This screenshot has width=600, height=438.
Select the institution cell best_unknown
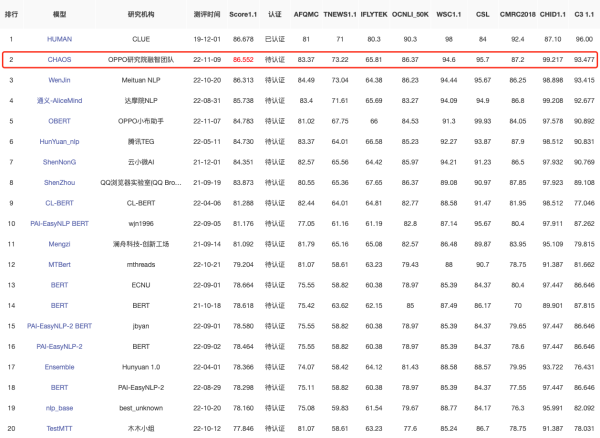141,408
